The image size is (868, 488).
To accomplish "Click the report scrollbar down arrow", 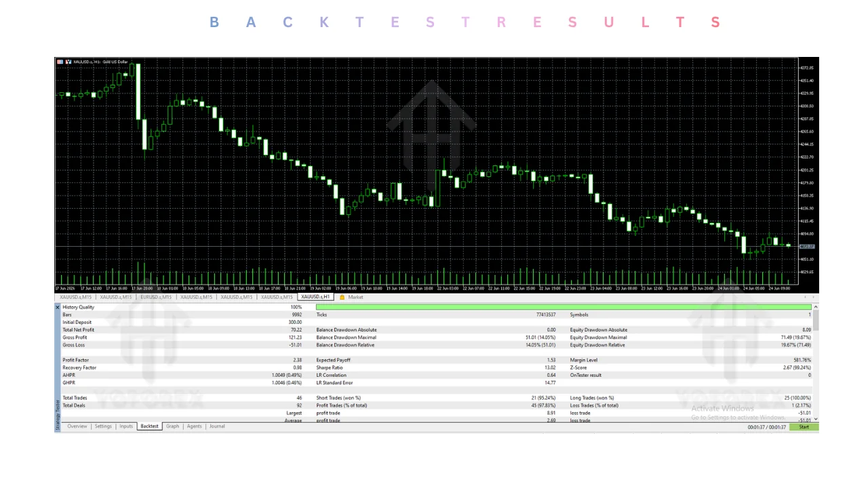I will 816,420.
